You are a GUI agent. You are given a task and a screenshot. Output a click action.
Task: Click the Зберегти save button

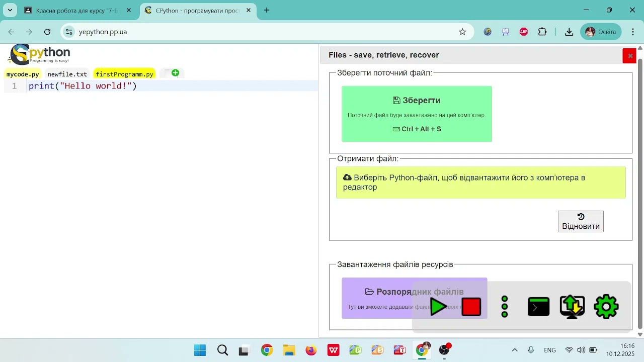tap(417, 114)
